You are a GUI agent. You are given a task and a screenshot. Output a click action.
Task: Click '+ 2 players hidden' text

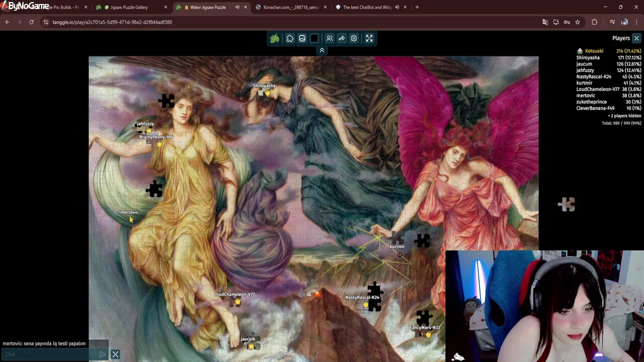click(x=624, y=116)
